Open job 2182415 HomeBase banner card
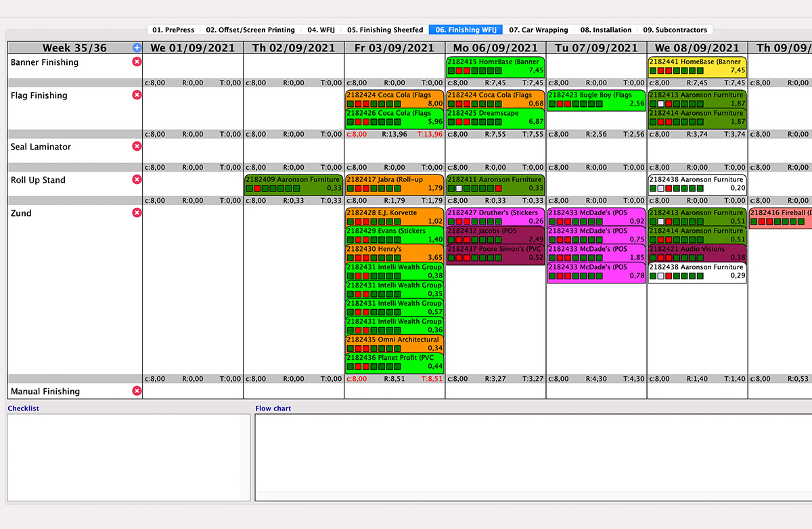This screenshot has width=812, height=529. click(x=495, y=66)
